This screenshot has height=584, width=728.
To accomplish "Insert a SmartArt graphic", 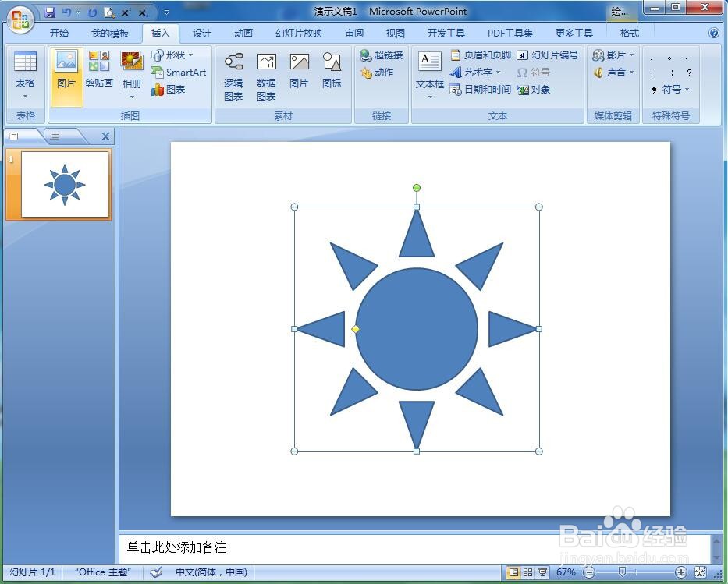I will click(179, 72).
